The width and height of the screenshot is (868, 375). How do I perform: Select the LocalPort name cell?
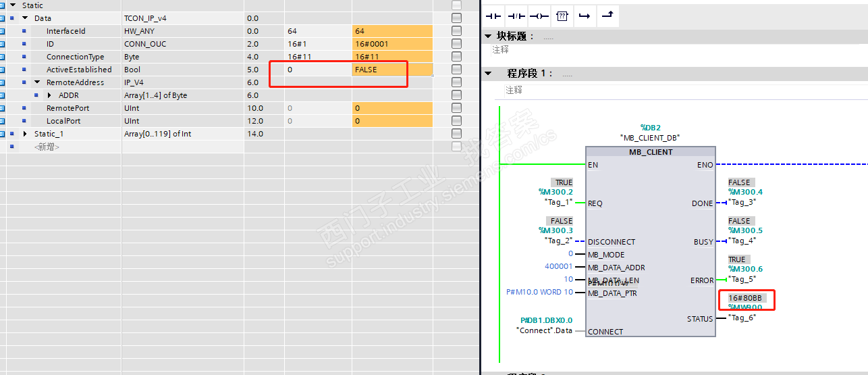pyautogui.click(x=65, y=121)
